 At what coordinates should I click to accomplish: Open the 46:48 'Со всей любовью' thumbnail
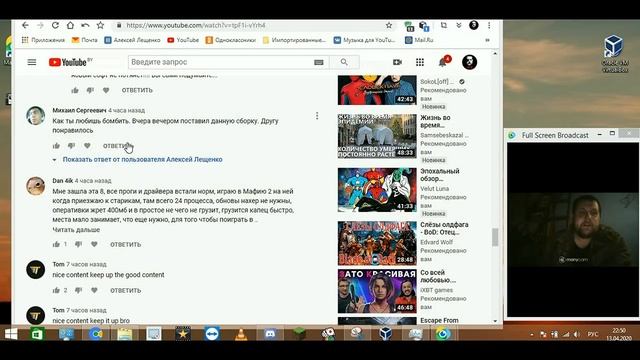point(377,291)
